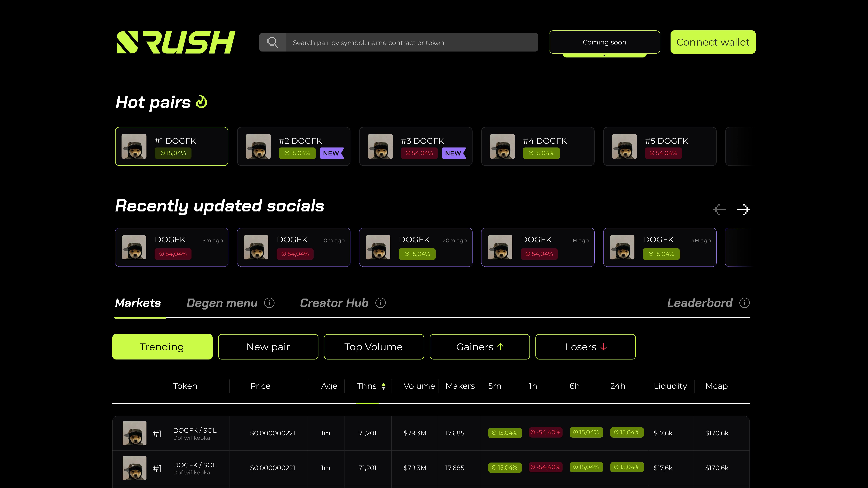Screen dimensions: 868x488
Task: Switch to the Degen menu tab
Action: click(222, 303)
